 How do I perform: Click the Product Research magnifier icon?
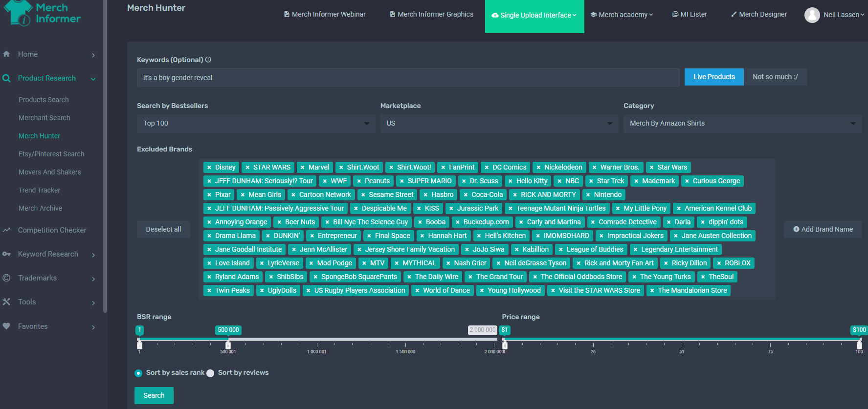pos(6,78)
